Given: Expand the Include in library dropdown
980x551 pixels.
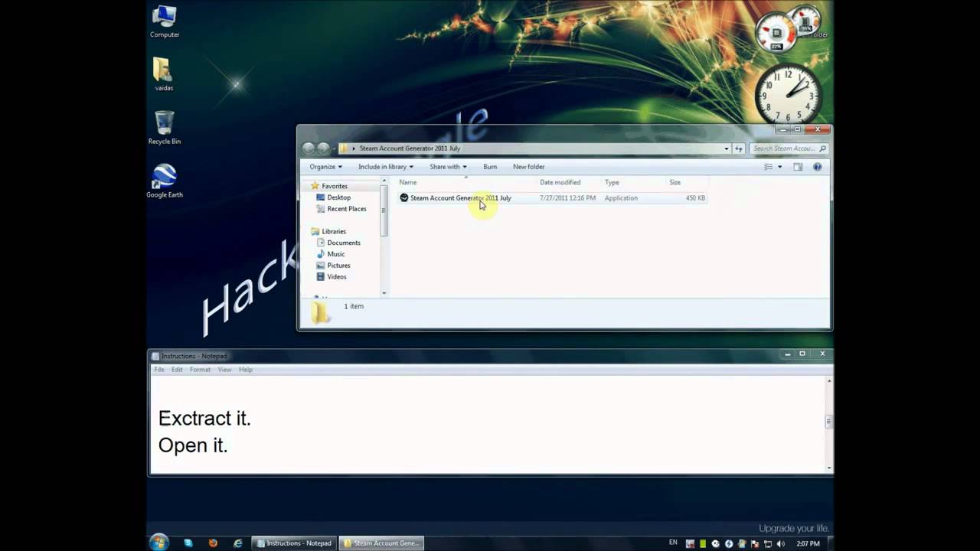Looking at the screenshot, I should click(x=385, y=167).
